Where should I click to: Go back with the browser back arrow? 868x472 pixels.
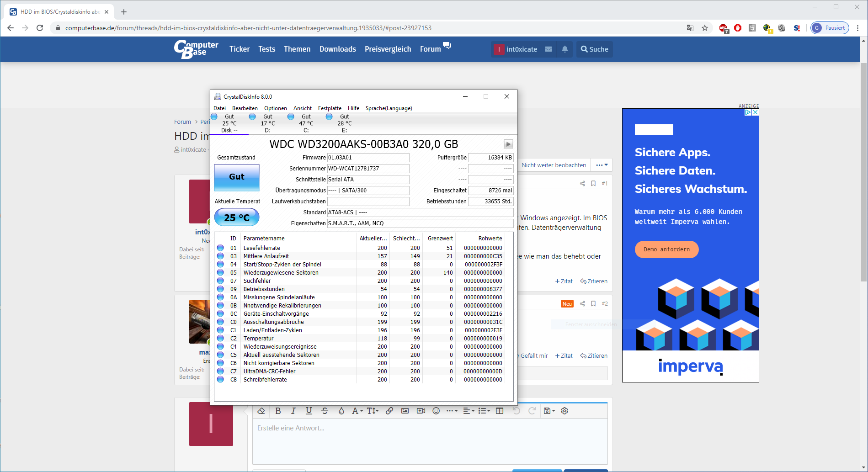coord(11,28)
